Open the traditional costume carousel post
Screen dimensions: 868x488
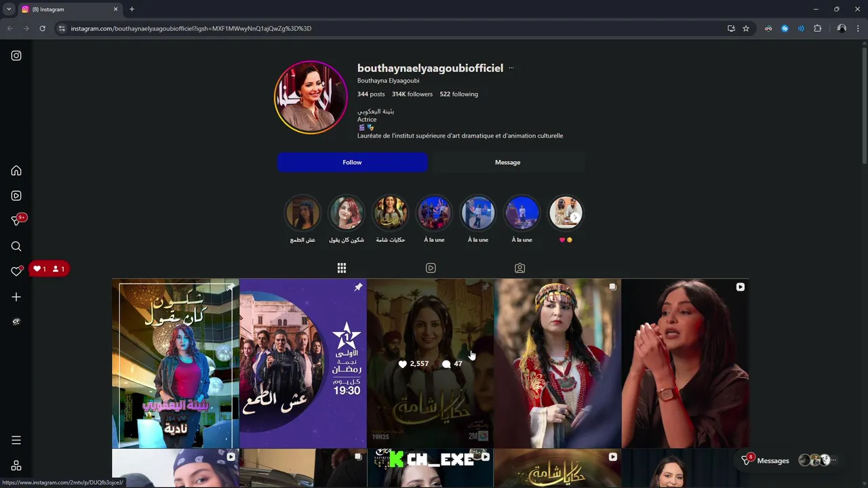coord(557,363)
